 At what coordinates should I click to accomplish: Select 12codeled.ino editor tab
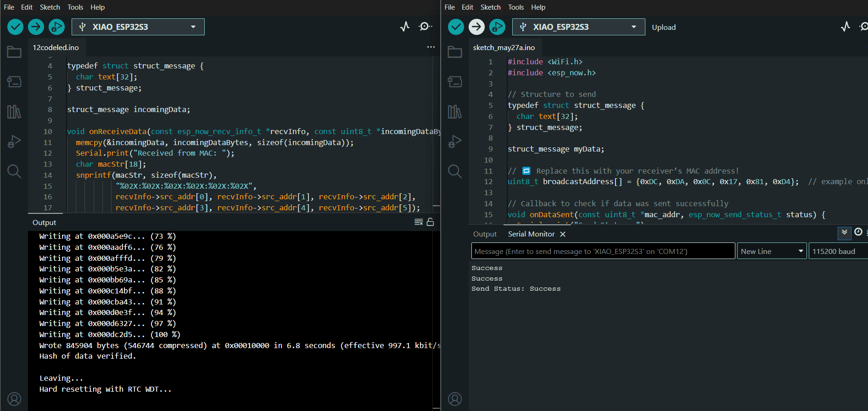click(56, 48)
